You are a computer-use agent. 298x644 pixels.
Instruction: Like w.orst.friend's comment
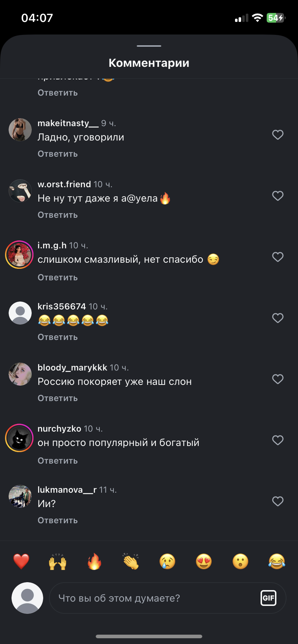278,196
